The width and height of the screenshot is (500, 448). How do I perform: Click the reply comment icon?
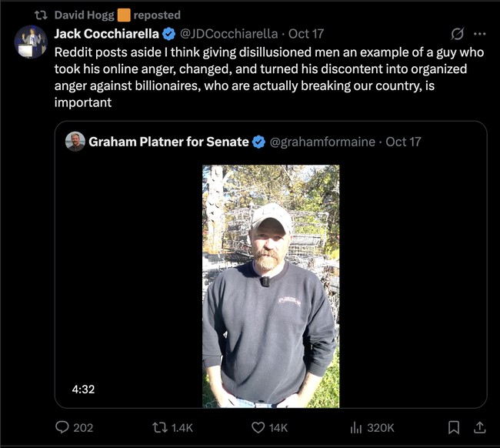click(x=62, y=427)
